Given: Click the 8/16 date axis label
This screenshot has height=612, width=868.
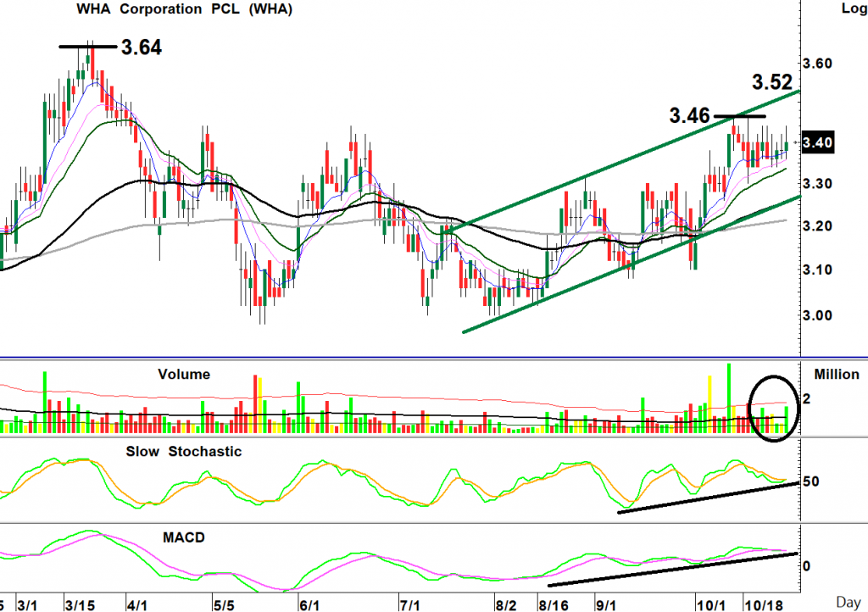Looking at the screenshot, I should [x=553, y=605].
